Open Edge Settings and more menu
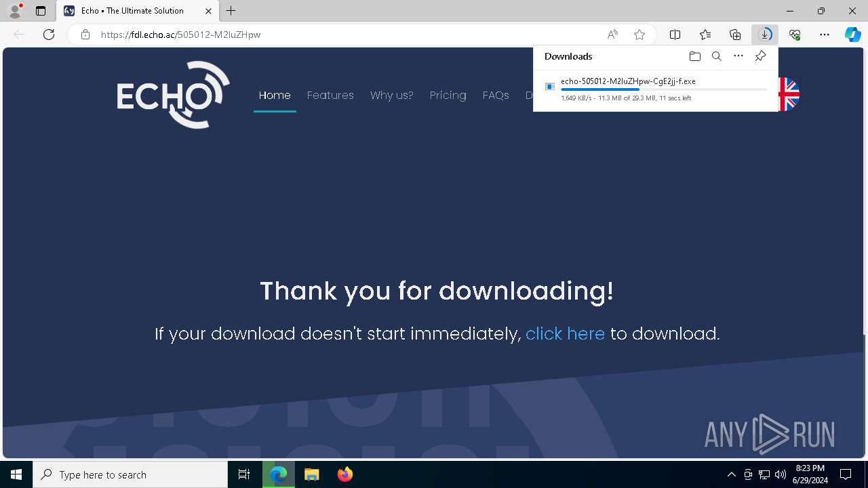The height and width of the screenshot is (488, 868). (x=825, y=35)
